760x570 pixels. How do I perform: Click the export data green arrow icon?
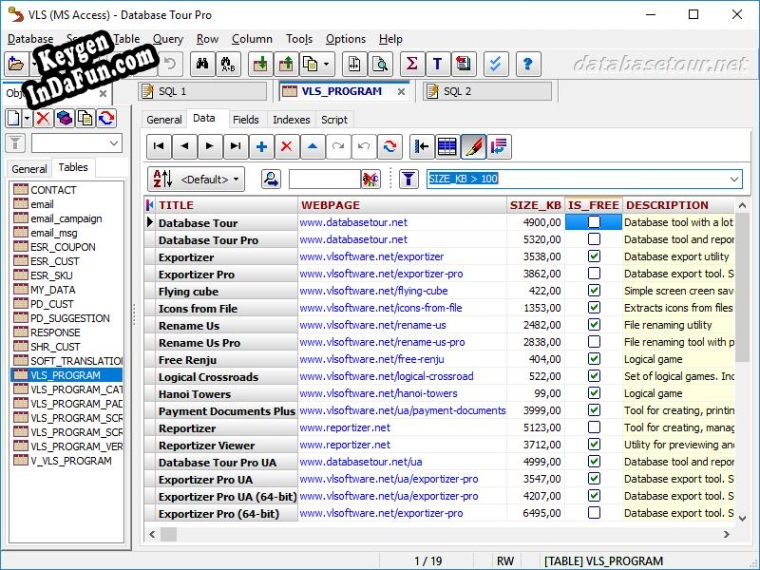point(286,63)
